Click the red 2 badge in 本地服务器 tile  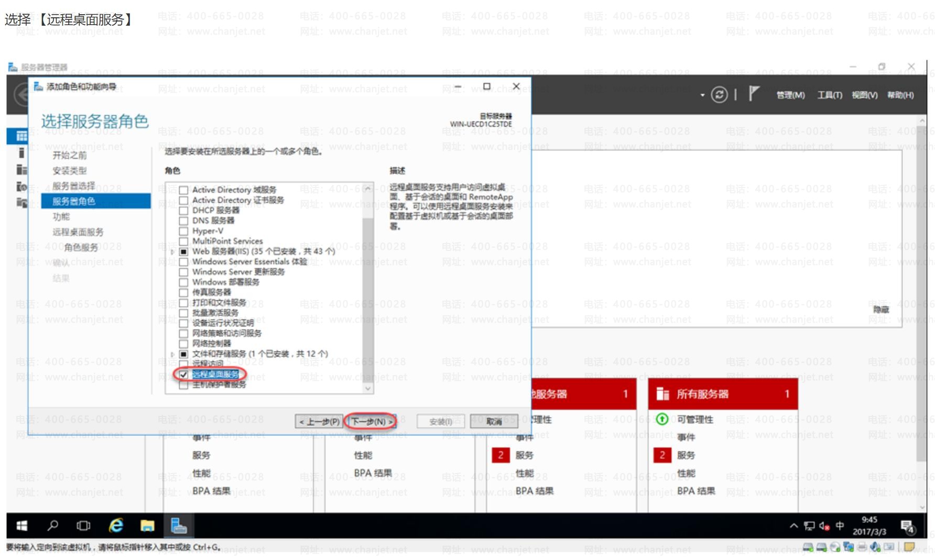click(x=501, y=455)
